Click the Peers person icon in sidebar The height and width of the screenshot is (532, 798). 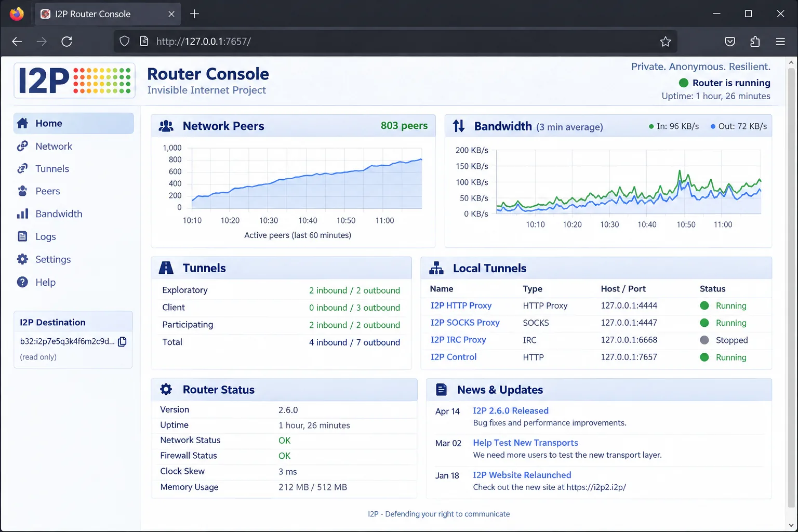[x=22, y=191]
